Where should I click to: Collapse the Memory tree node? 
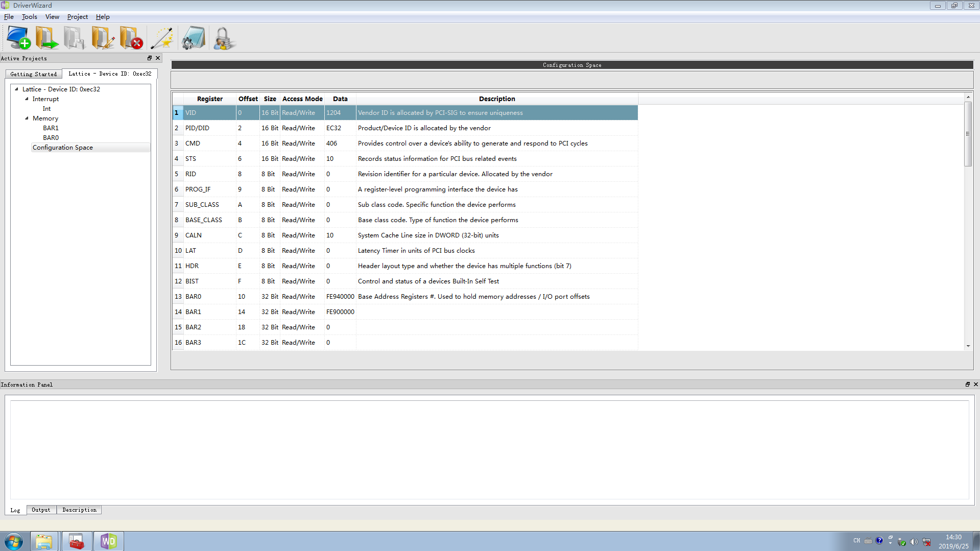(27, 118)
